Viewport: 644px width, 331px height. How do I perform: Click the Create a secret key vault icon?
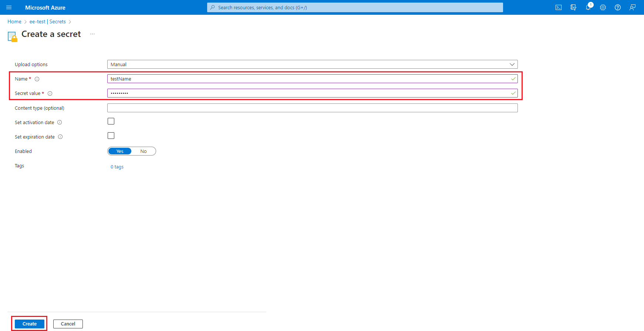12,37
